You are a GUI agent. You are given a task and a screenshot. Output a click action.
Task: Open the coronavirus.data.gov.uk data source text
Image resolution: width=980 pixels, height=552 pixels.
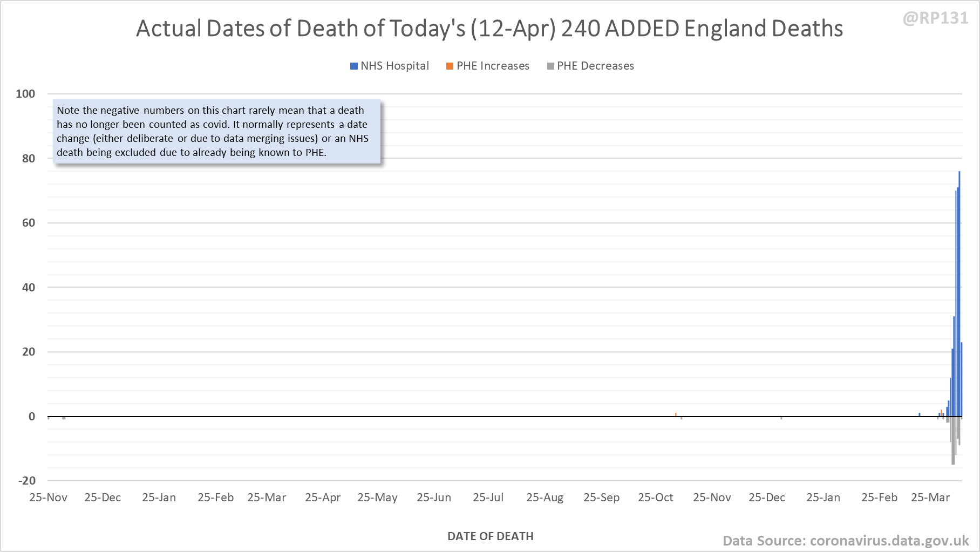[845, 541]
